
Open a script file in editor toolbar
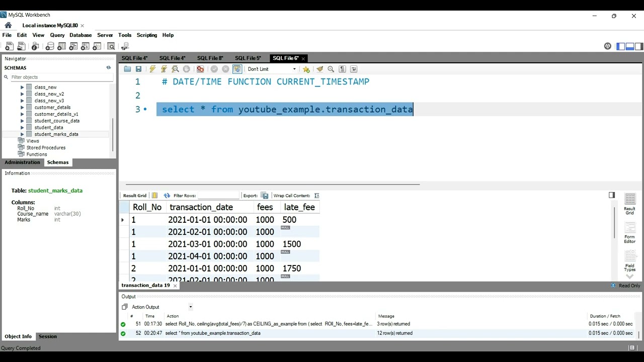click(127, 69)
